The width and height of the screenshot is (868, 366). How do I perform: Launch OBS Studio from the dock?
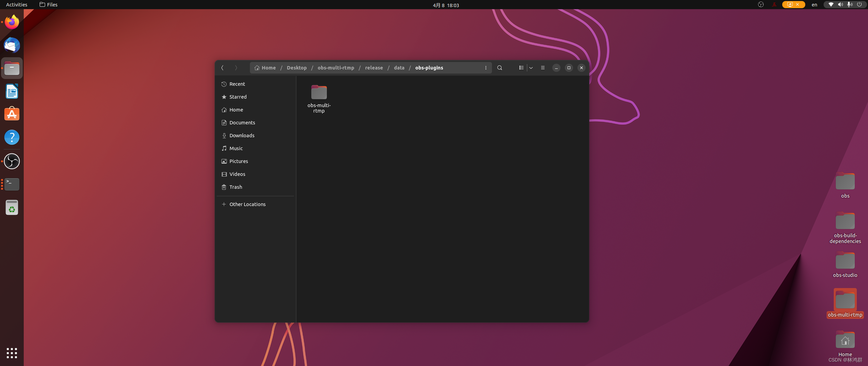point(12,161)
